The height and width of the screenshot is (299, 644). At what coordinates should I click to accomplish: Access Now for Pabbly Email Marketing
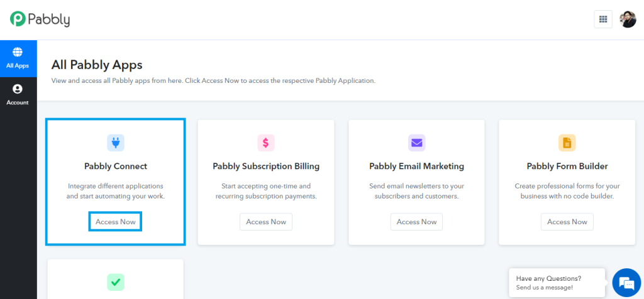416,222
